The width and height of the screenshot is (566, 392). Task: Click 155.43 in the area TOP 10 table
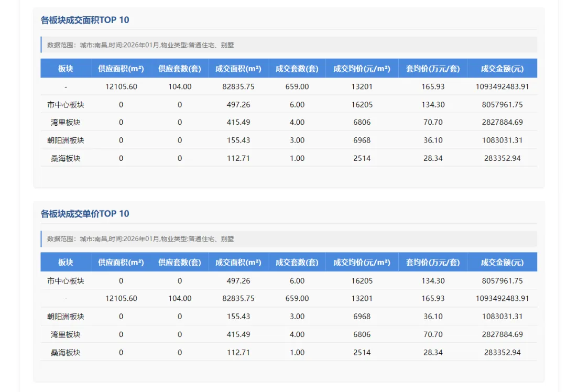click(238, 140)
